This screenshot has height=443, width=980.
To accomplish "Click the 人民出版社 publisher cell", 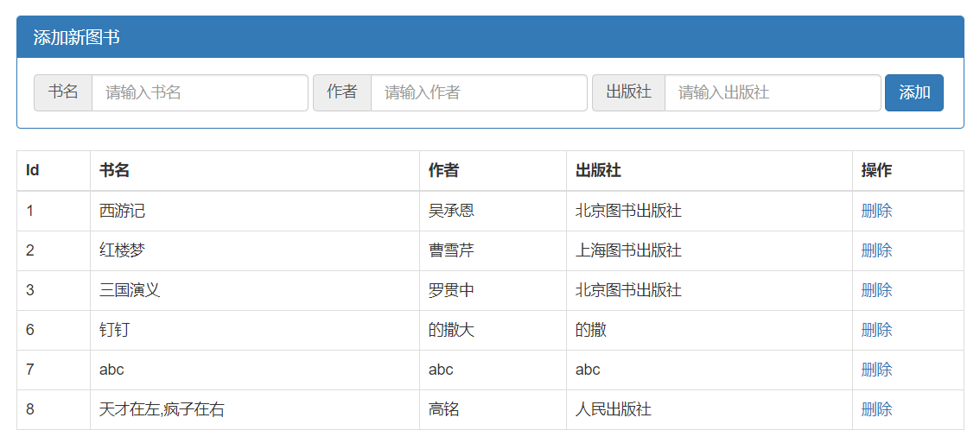I will click(613, 409).
